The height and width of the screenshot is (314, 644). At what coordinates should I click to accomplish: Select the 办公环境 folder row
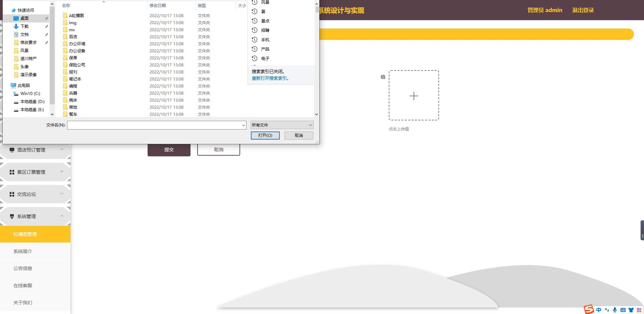[154, 44]
